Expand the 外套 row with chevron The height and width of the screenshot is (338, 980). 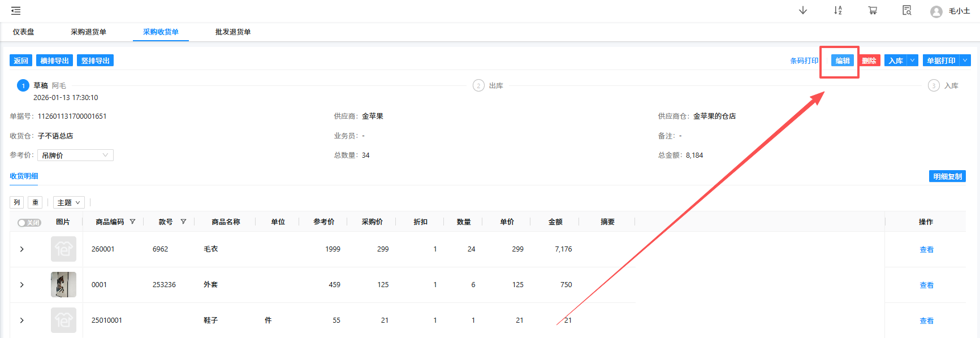[x=22, y=285]
